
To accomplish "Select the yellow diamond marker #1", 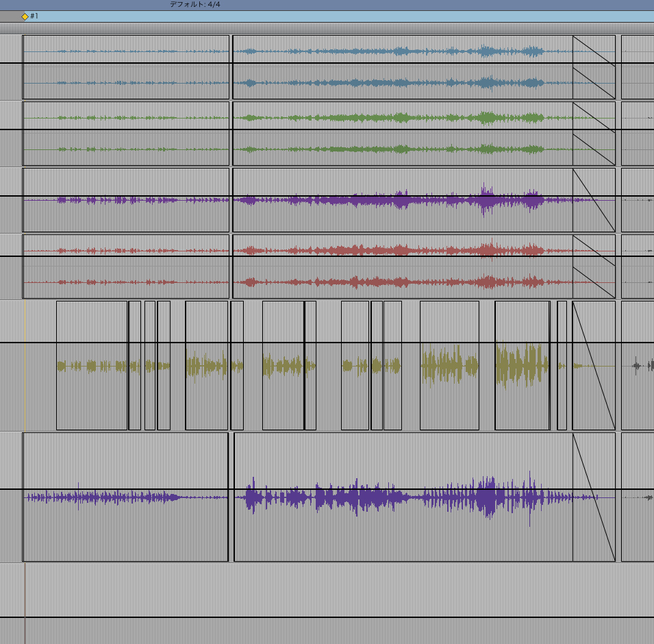I will [x=25, y=16].
